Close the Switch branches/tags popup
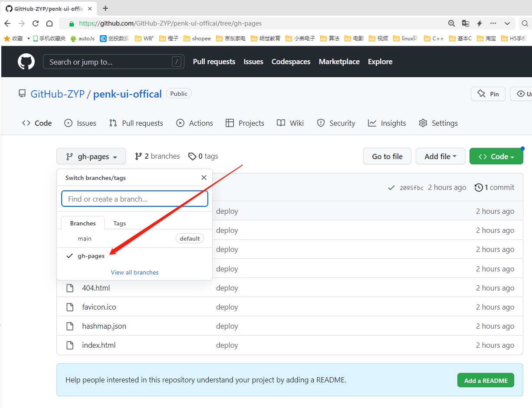The width and height of the screenshot is (532, 408). [x=204, y=178]
